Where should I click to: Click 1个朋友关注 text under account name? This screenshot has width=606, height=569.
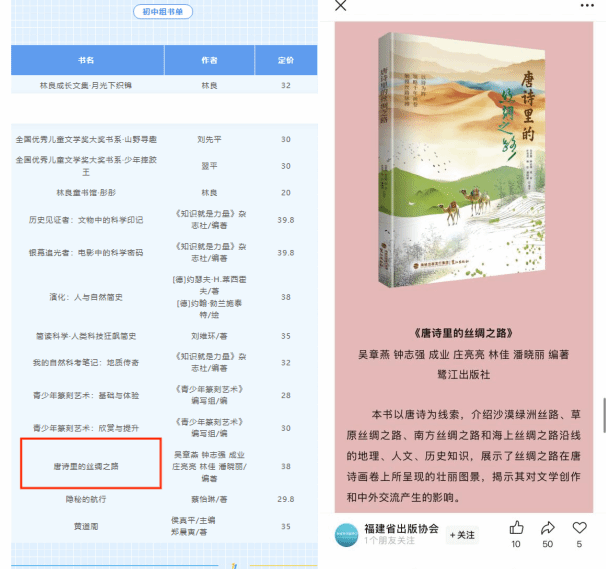coord(393,541)
